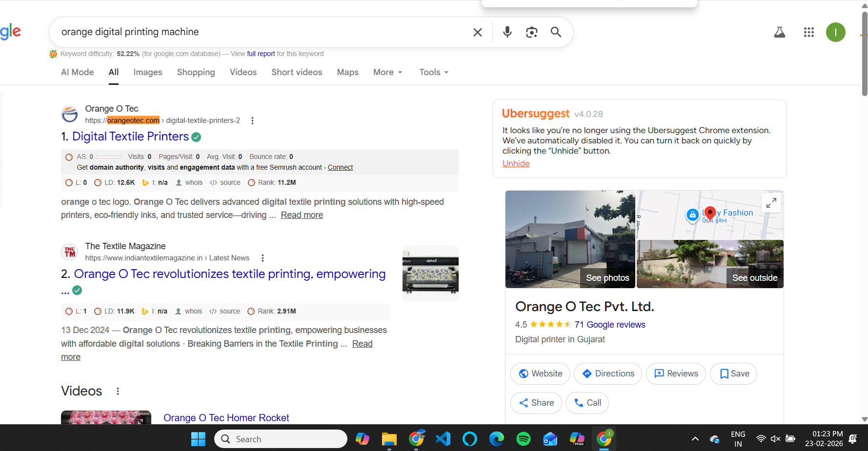Open Google Labs experiments flask
Screen dimensions: 868x451
(x=780, y=32)
